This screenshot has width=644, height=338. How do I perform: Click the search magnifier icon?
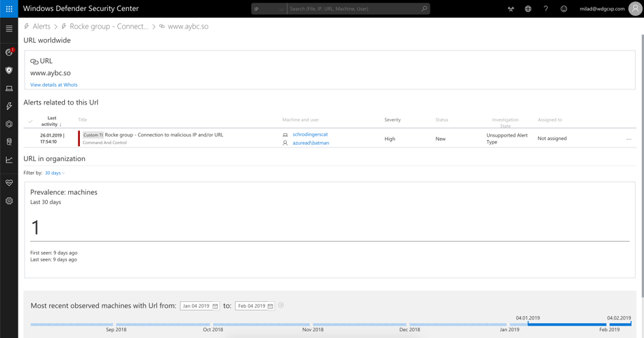424,9
